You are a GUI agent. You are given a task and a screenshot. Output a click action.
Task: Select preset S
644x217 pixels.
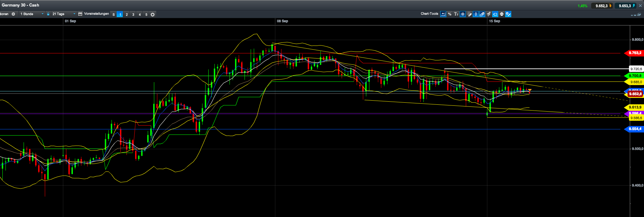pos(114,14)
